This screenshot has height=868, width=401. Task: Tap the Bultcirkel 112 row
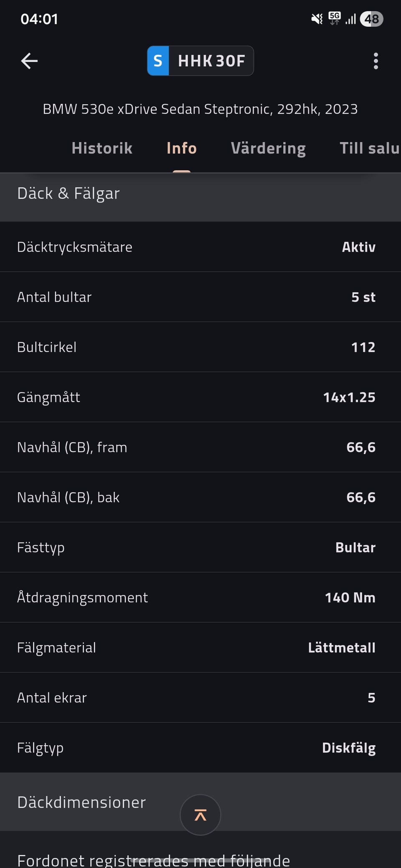click(x=200, y=347)
